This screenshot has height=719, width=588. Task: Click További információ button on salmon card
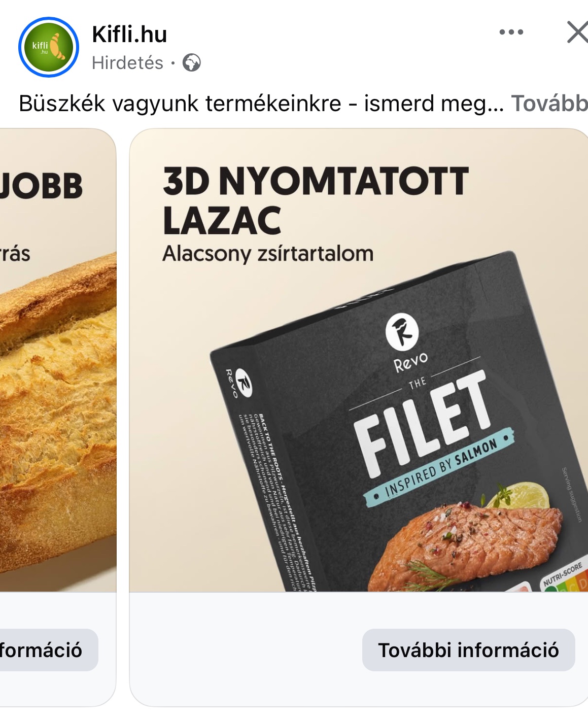point(468,650)
